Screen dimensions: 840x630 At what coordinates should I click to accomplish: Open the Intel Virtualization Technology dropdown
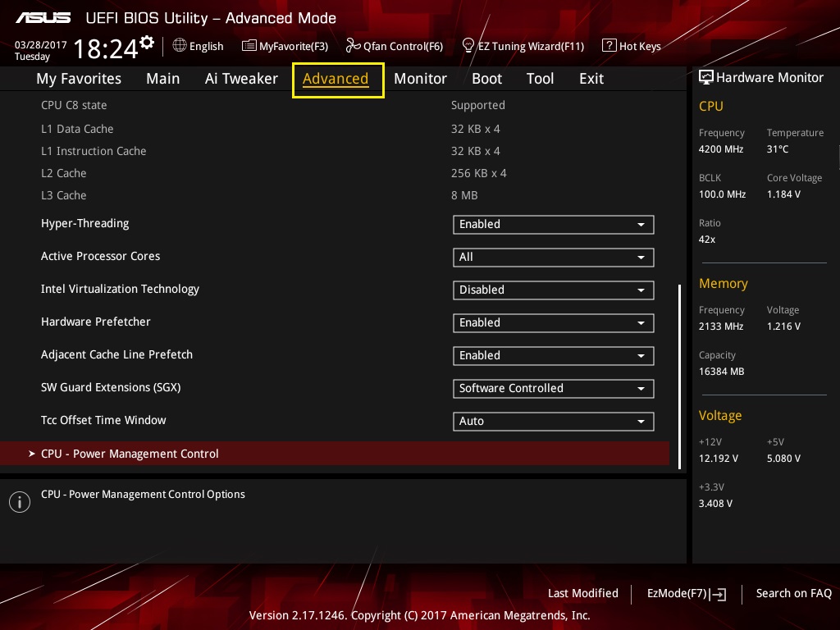[554, 290]
